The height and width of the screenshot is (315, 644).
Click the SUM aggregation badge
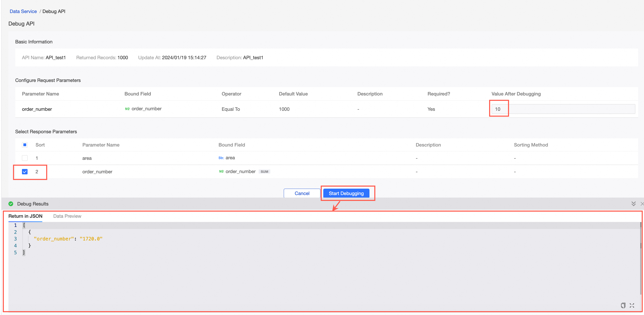coord(264,172)
